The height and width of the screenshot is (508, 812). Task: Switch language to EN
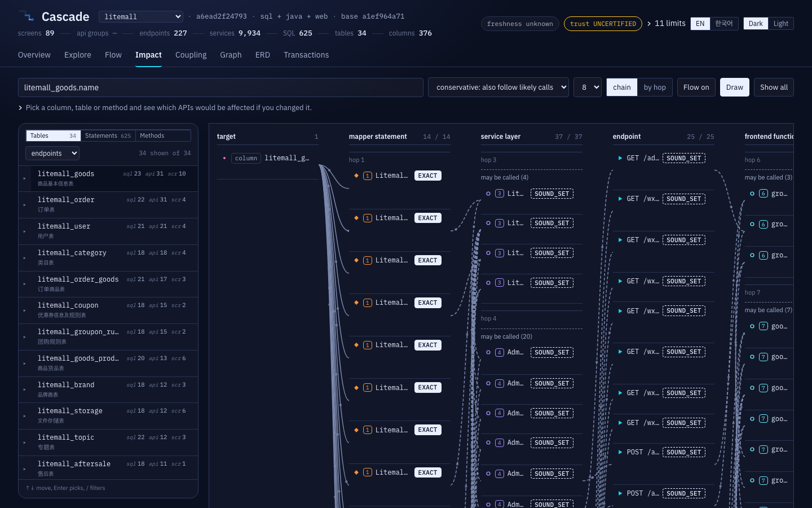(700, 24)
